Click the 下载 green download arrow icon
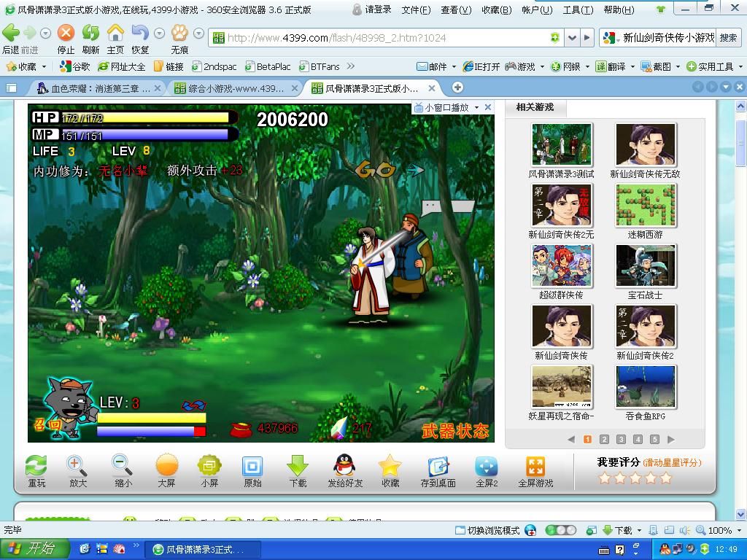747x560 pixels. 298,465
